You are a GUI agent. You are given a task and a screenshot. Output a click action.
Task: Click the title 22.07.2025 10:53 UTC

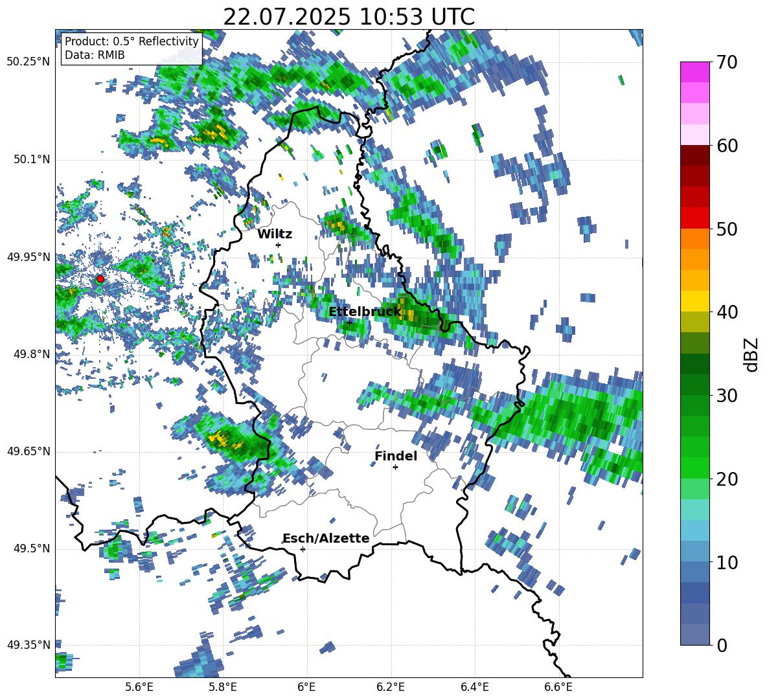click(349, 17)
